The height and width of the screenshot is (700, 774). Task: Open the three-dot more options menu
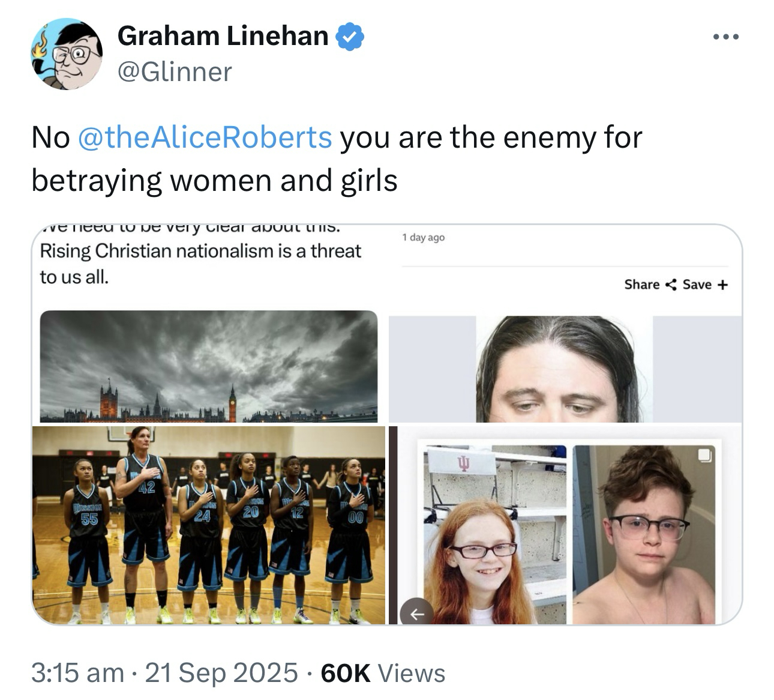(x=726, y=37)
